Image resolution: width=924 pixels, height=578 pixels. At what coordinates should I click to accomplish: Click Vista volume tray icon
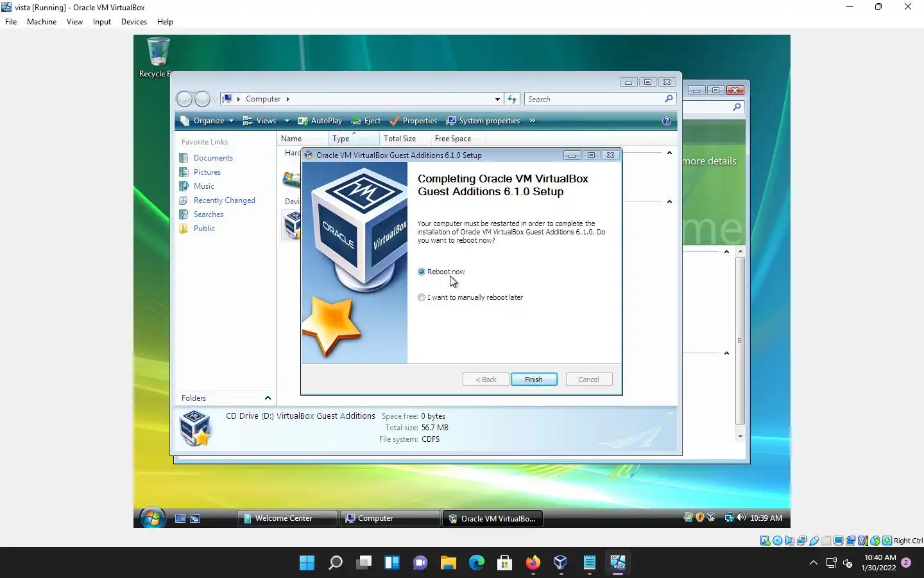[x=741, y=518]
